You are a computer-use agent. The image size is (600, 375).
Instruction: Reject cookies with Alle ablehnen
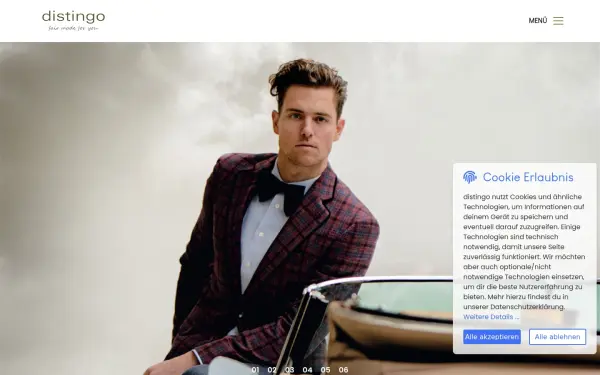click(557, 337)
